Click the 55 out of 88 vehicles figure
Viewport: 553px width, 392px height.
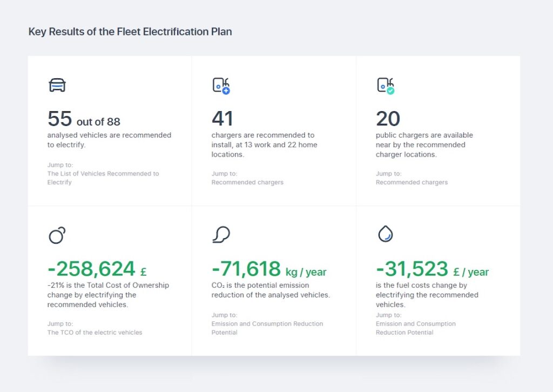tap(84, 119)
